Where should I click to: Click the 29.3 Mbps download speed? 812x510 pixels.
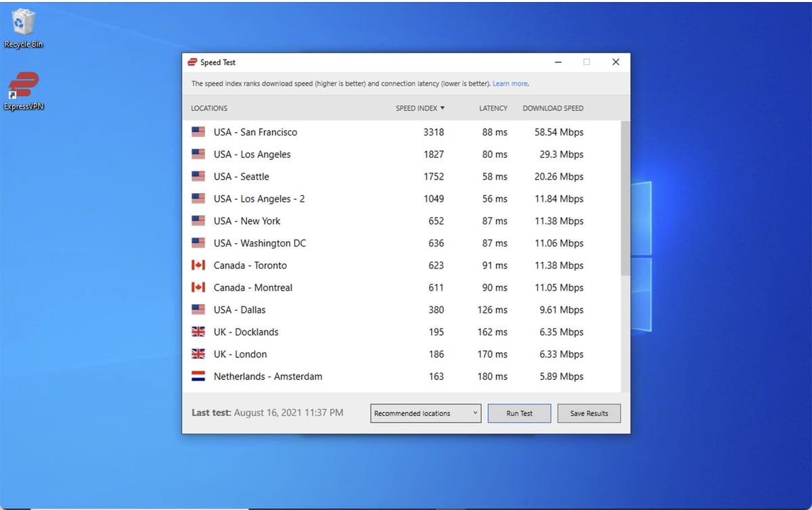pyautogui.click(x=562, y=154)
